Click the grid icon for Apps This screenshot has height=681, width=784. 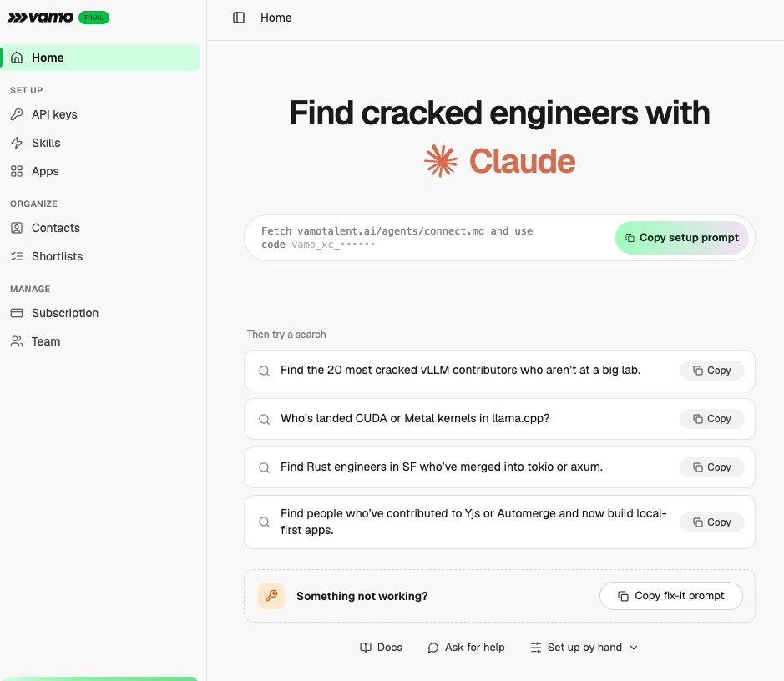[17, 171]
